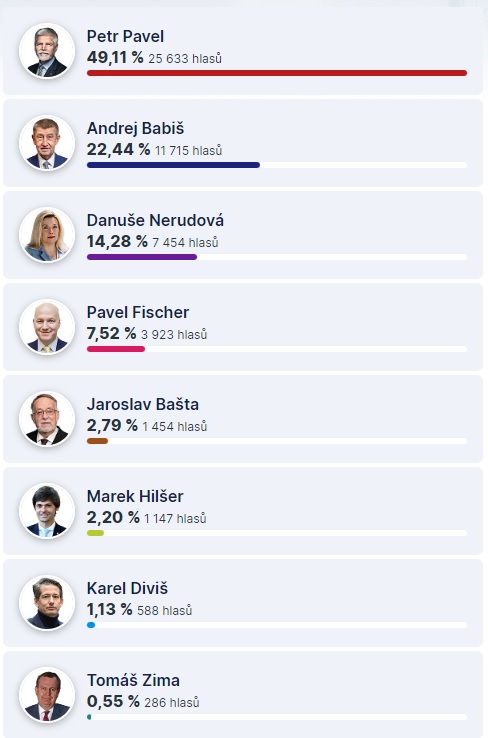
Task: Click Karel Diviš's portrait photo
Action: click(x=47, y=603)
